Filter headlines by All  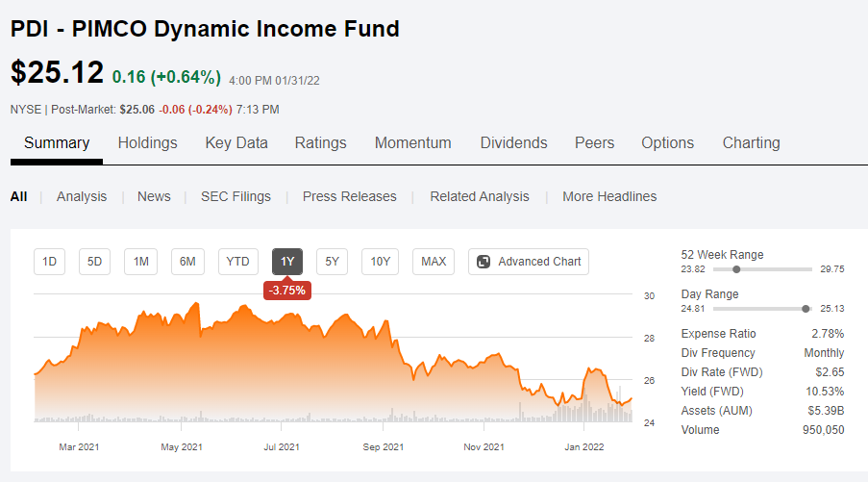coord(19,196)
